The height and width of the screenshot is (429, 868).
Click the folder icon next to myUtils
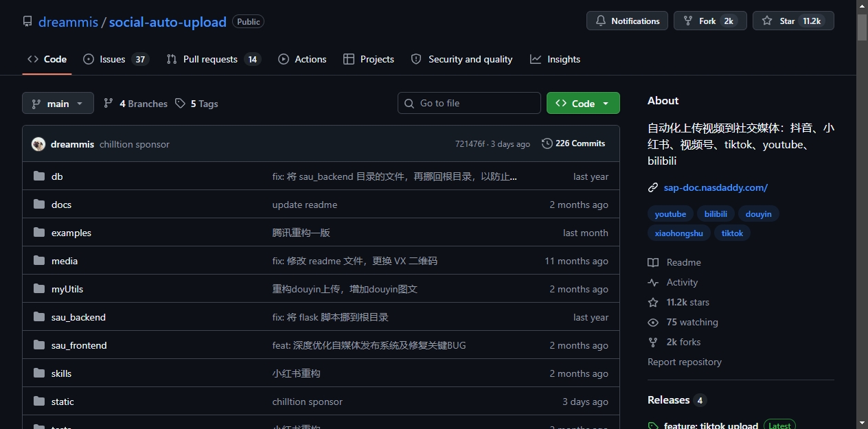39,289
